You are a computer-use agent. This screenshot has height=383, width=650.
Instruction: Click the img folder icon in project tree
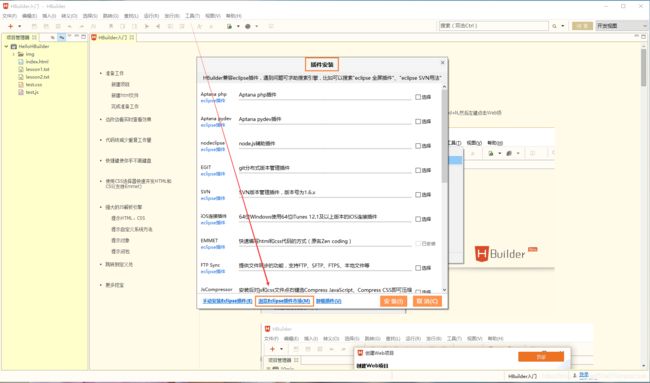[21, 54]
